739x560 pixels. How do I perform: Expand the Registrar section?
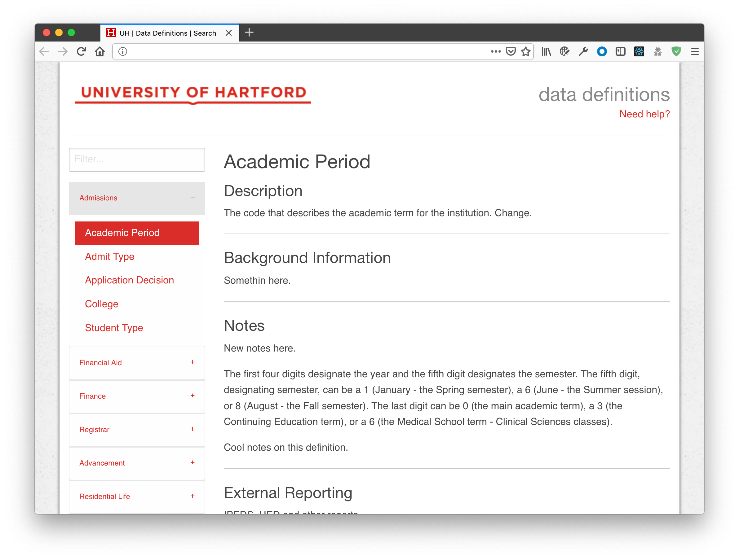click(x=137, y=430)
